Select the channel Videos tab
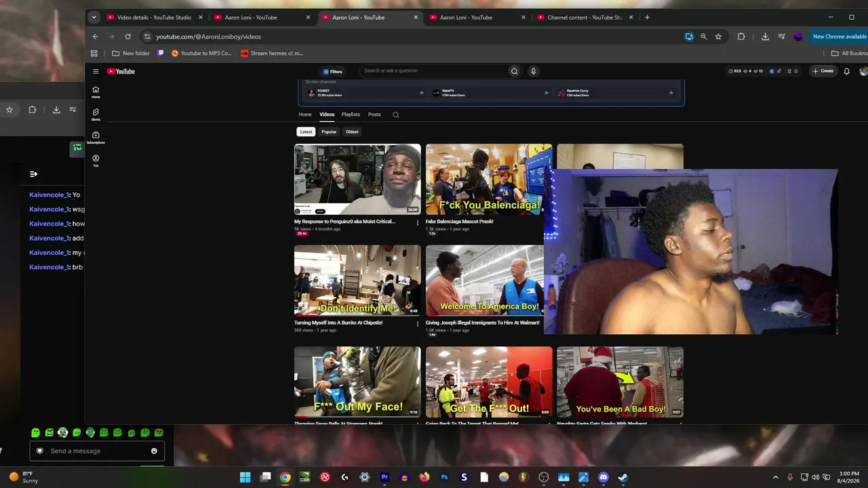Viewport: 868px width, 488px height. coord(327,115)
